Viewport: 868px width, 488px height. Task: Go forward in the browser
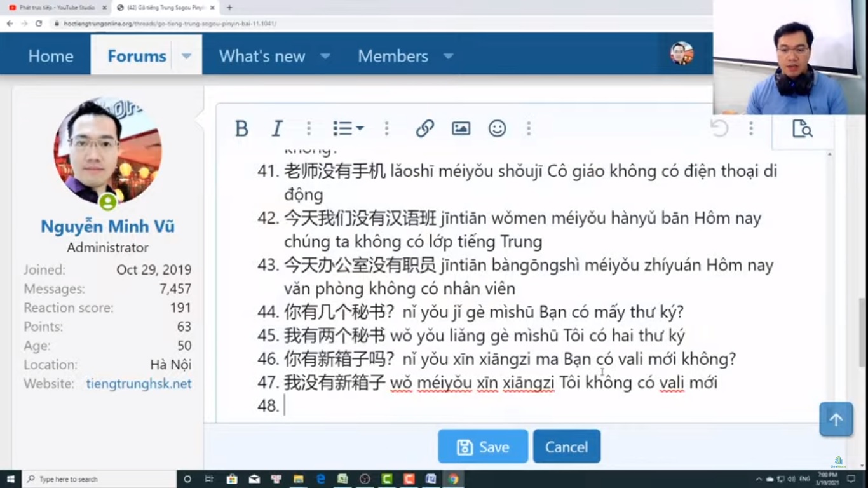[24, 24]
